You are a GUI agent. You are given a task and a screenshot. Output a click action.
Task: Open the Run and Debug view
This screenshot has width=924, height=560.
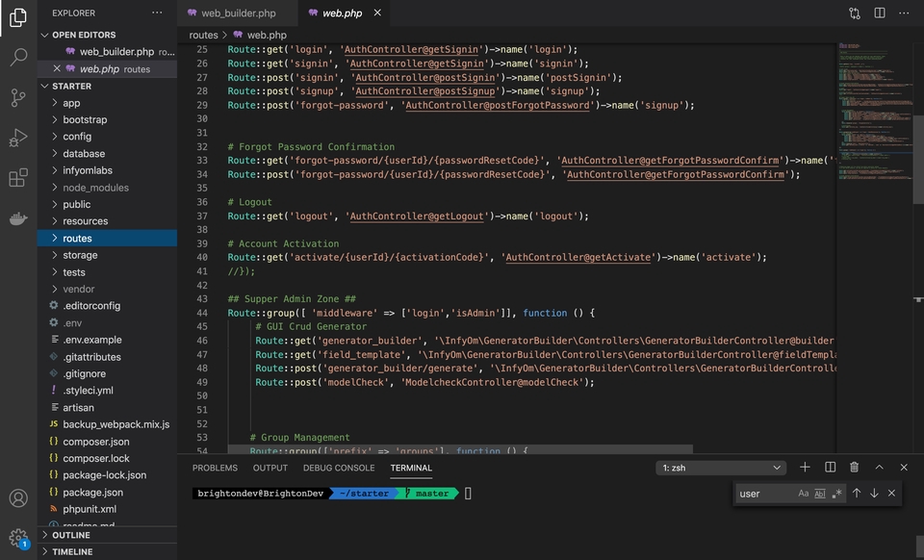coord(17,138)
